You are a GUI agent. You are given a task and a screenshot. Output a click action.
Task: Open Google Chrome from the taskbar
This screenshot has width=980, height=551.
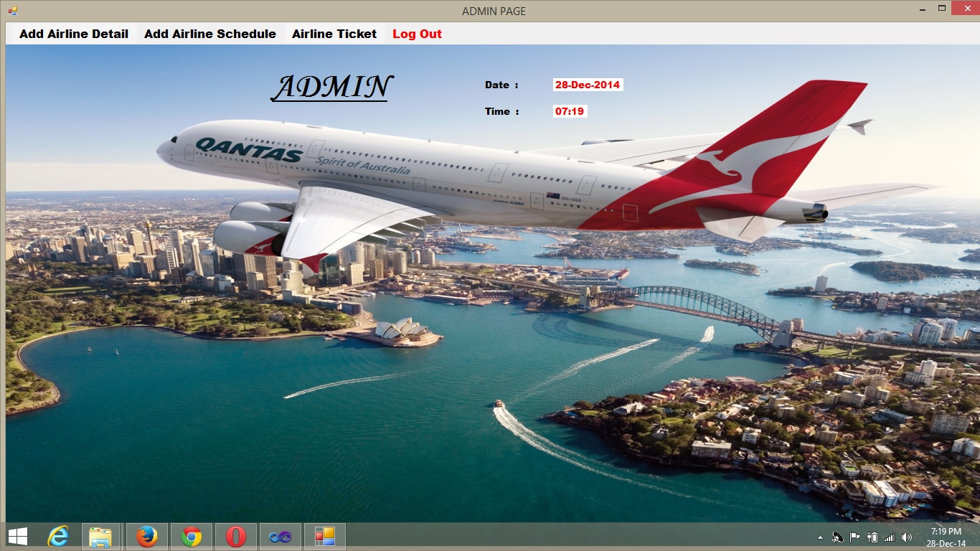pyautogui.click(x=191, y=536)
